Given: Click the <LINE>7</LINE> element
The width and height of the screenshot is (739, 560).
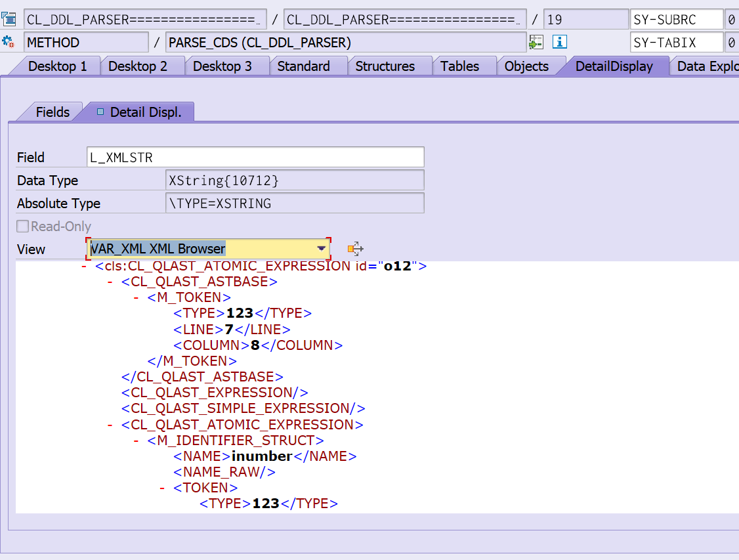Looking at the screenshot, I should [x=232, y=330].
